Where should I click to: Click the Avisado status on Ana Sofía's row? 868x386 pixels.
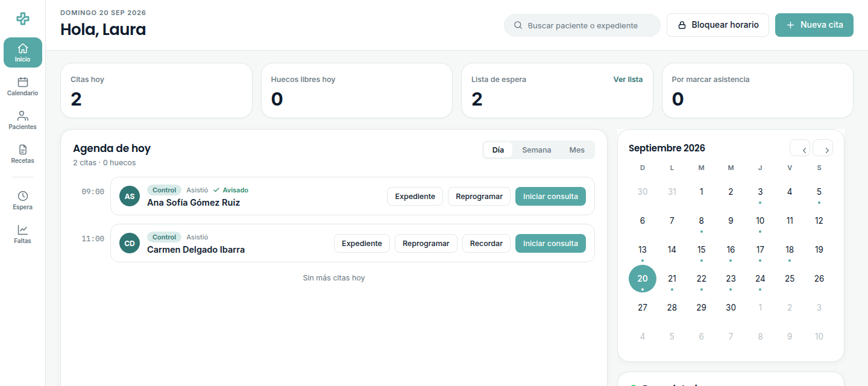(x=231, y=190)
